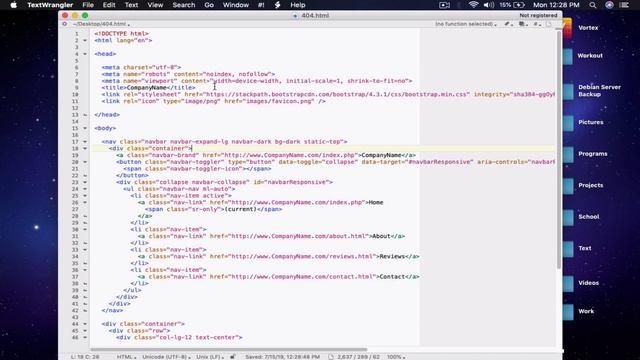Collapse the nav fold at line 17
Viewport: 640px width, 360px height.
coord(85,142)
